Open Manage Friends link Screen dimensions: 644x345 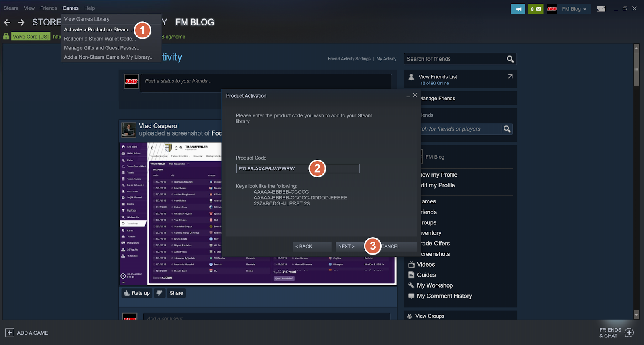point(438,99)
